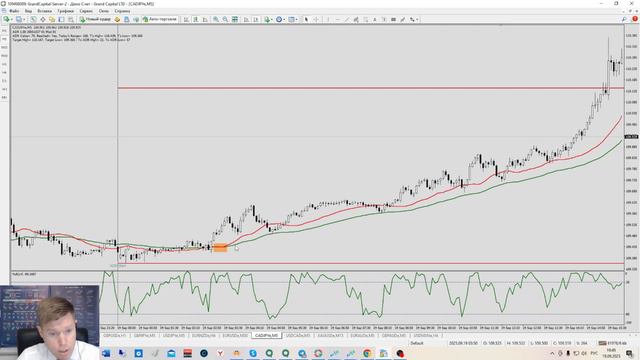Click the New Order button
Screen dimensions: 640x360
(x=95, y=19)
